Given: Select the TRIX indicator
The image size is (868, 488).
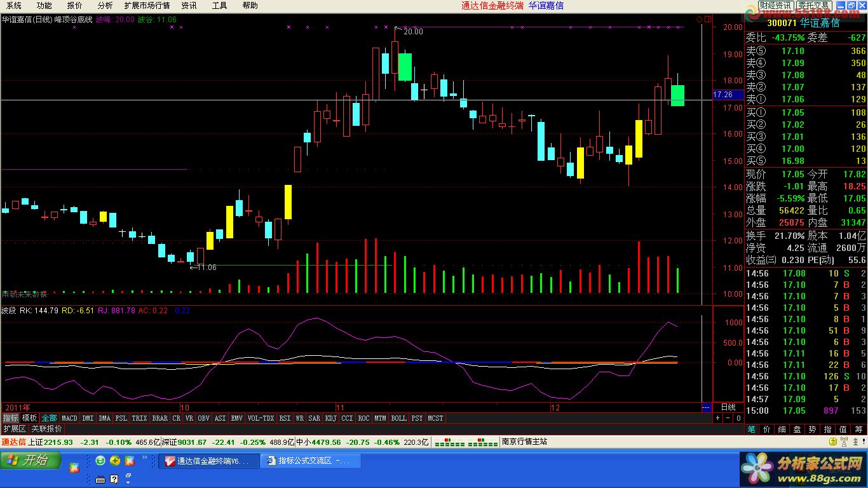Looking at the screenshot, I should tap(139, 418).
